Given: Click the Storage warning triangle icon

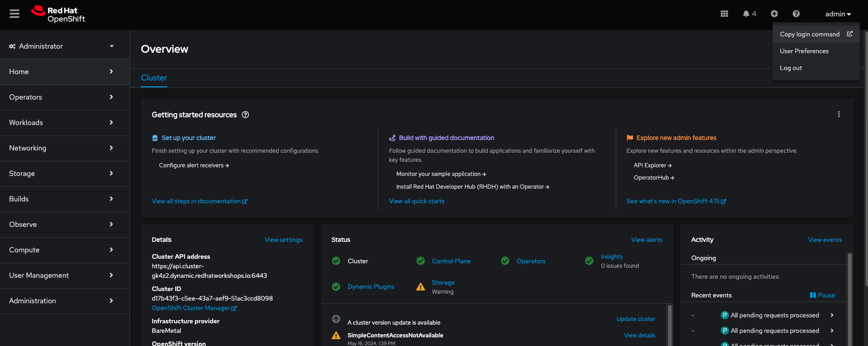Looking at the screenshot, I should [x=421, y=287].
